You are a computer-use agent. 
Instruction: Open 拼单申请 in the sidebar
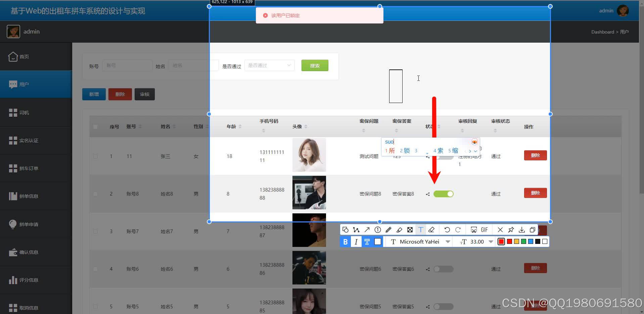tap(36, 224)
